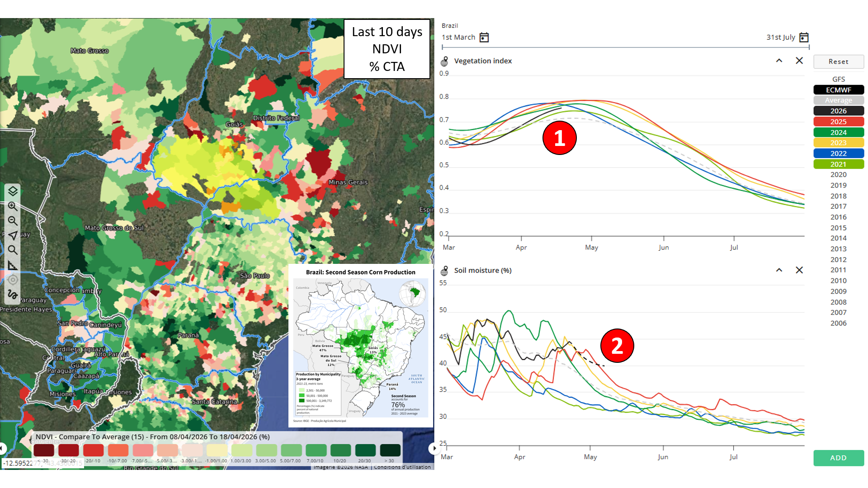Click the zoom out magnifier icon
The image size is (868, 488).
coord(13,221)
